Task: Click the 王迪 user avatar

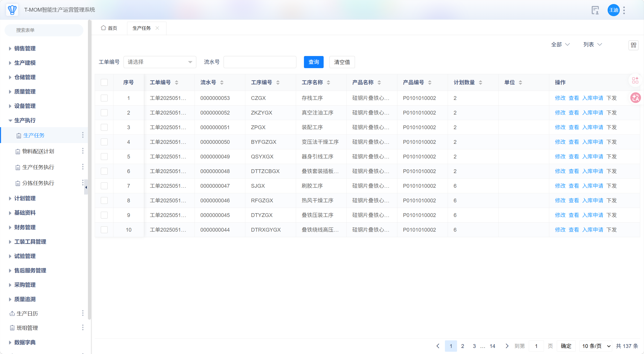Action: tap(613, 10)
